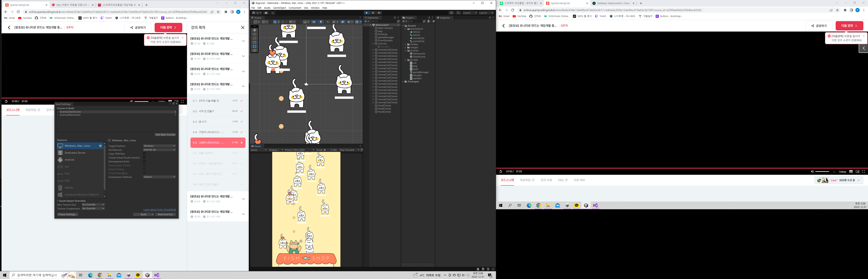The height and width of the screenshot is (279, 868).
Task: Open 강의 자료 tab in right Chrome window
Action: click(x=546, y=180)
